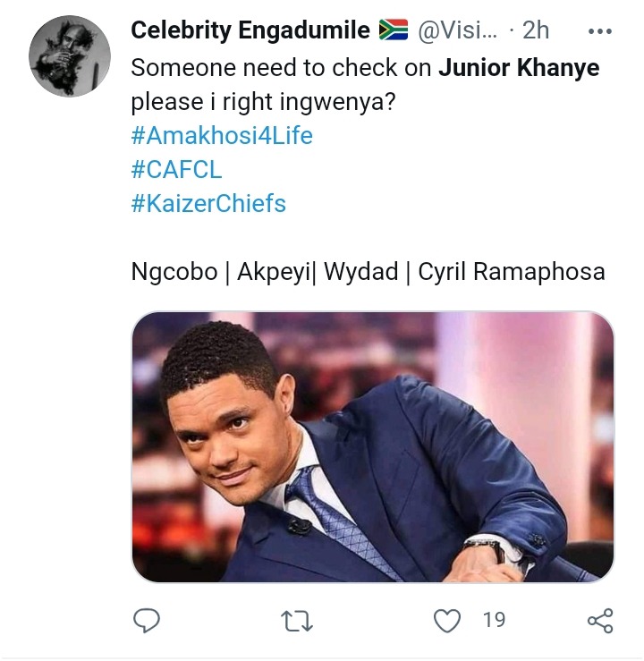Open the author's profile picture avatar
Screen dimensions: 644x661
(x=70, y=55)
